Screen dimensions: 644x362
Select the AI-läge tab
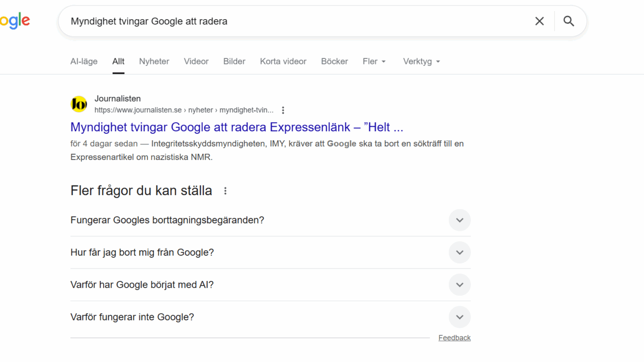(84, 61)
